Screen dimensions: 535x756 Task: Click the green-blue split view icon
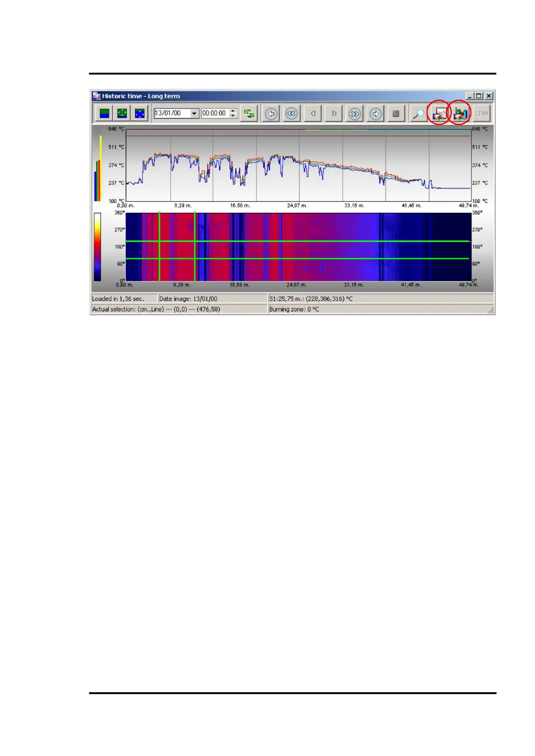point(104,114)
